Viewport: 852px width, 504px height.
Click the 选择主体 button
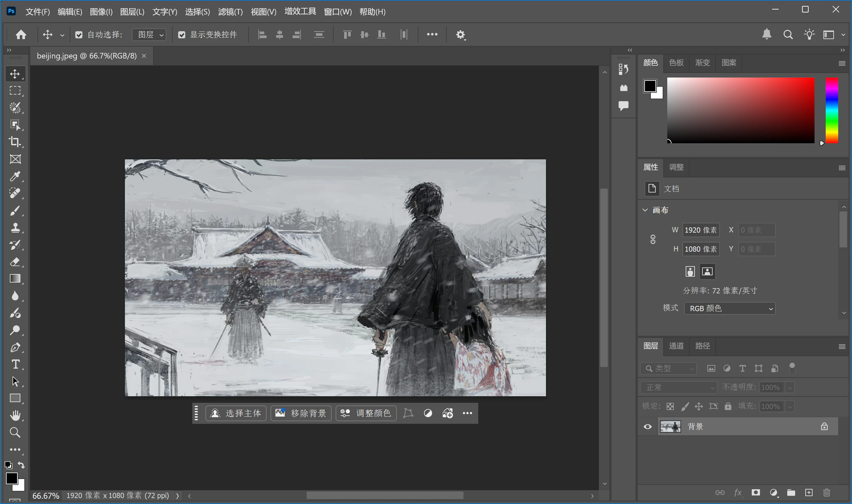(236, 413)
